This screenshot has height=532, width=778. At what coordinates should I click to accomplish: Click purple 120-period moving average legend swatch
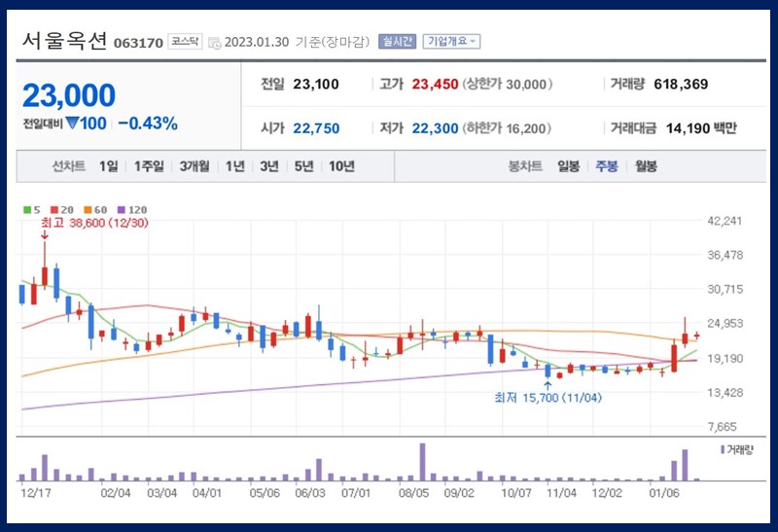point(122,210)
